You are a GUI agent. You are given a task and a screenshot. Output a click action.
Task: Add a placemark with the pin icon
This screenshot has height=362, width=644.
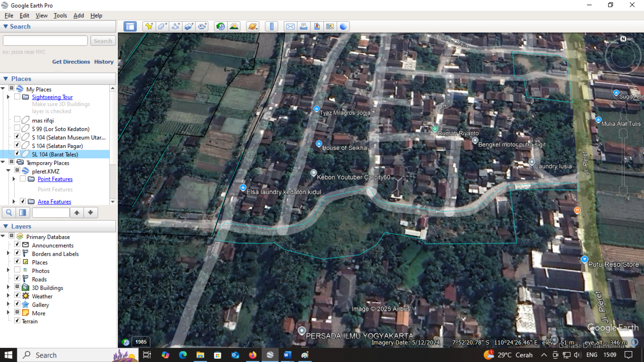pos(149,27)
